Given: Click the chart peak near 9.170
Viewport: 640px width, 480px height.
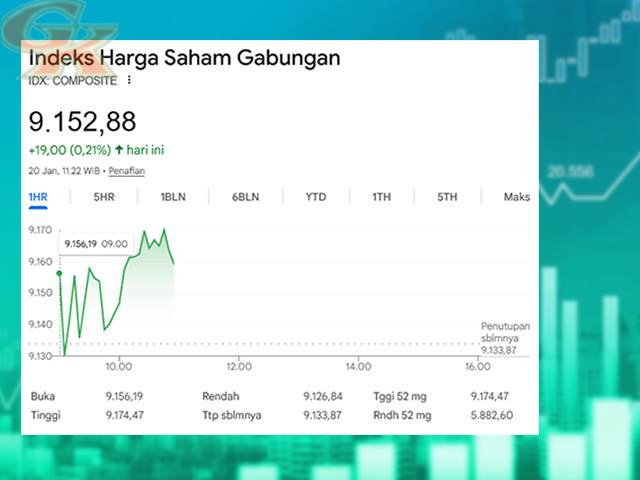Looking at the screenshot, I should click(164, 230).
